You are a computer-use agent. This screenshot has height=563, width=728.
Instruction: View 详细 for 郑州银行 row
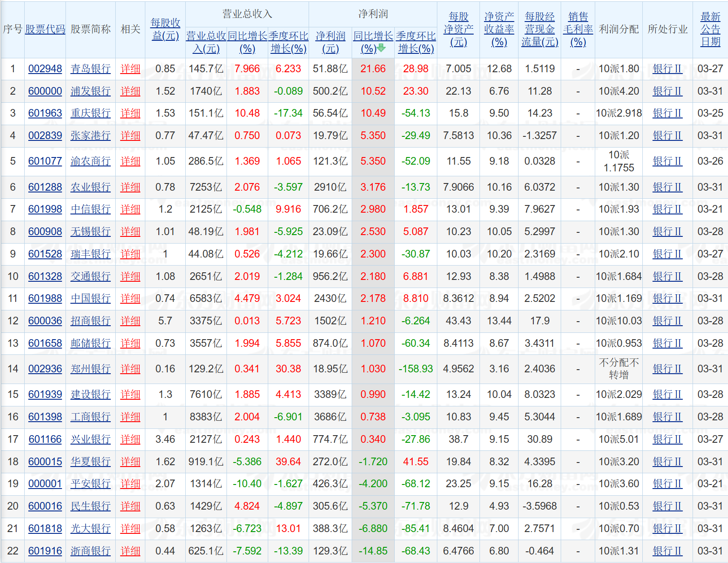130,369
